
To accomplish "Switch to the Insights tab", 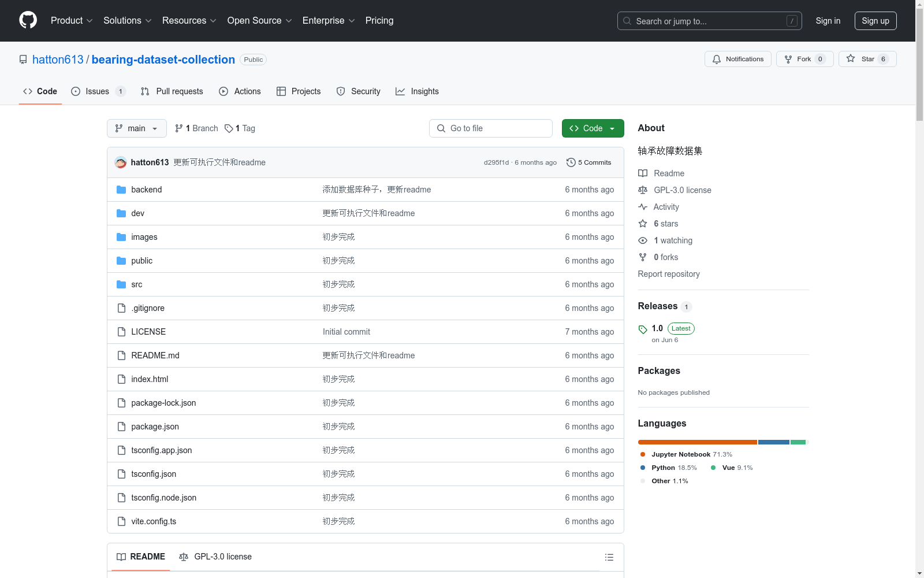I will point(417,91).
